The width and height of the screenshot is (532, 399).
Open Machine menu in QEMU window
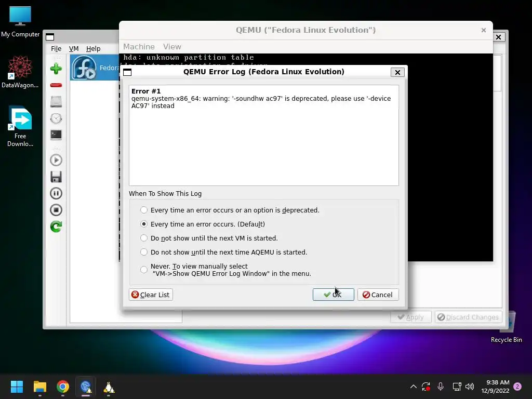[x=139, y=46]
